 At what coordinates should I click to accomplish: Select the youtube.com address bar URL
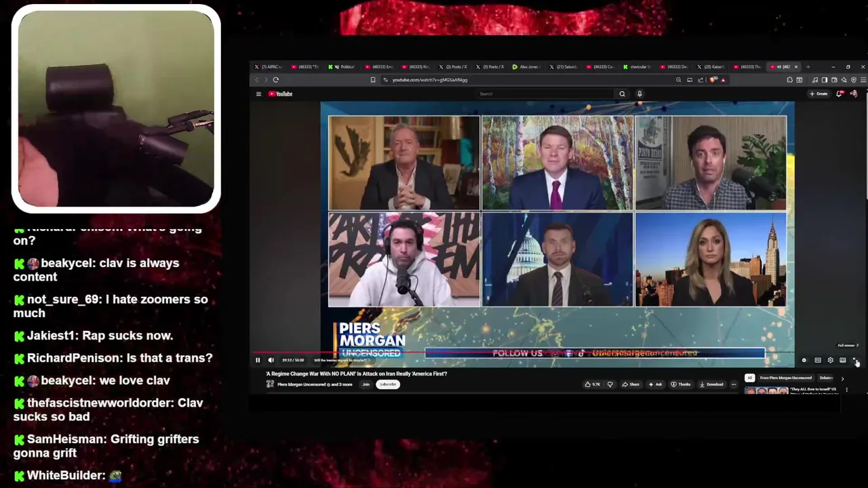(x=430, y=80)
